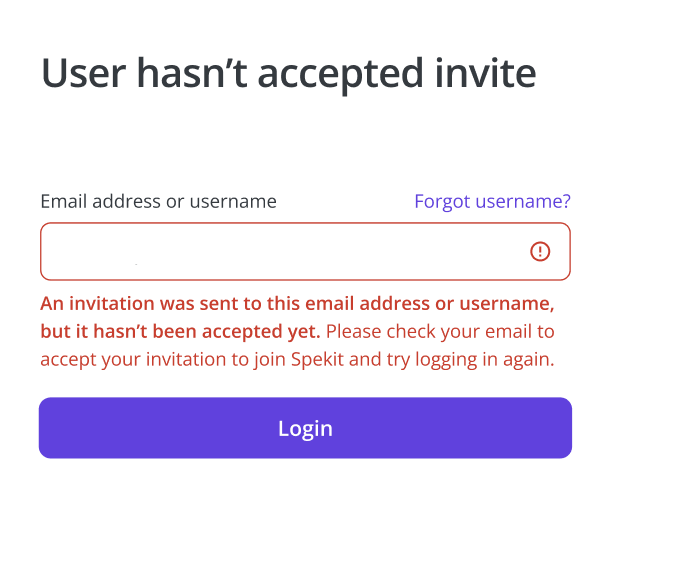The width and height of the screenshot is (674, 578).
Task: Click 'accept your invitation to join' text
Action: pyautogui.click(x=163, y=360)
